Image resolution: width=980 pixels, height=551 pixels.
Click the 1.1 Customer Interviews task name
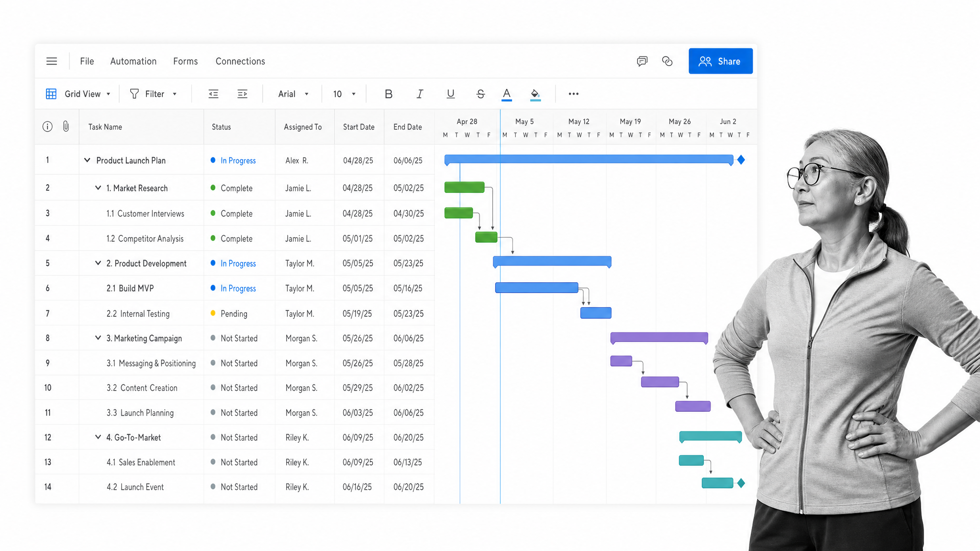145,214
